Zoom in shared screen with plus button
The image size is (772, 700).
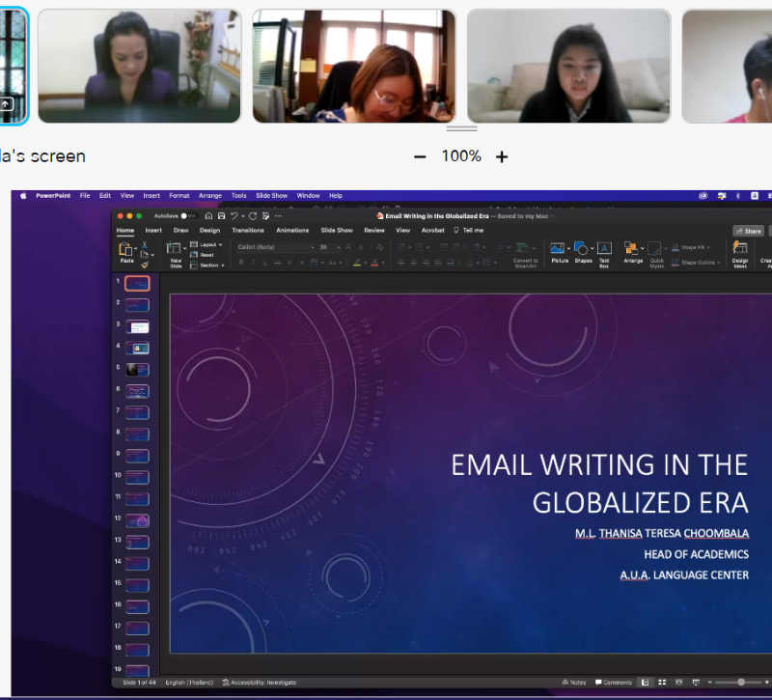[502, 156]
